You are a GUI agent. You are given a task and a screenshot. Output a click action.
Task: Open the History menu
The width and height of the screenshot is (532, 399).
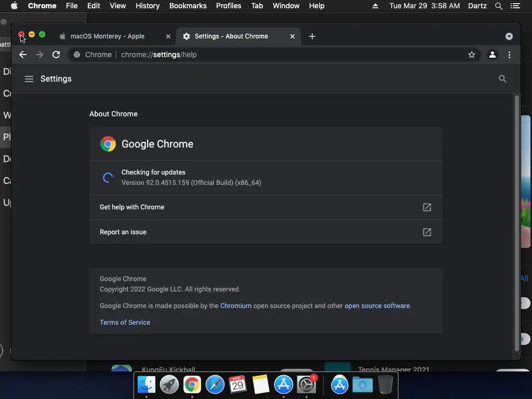click(148, 6)
